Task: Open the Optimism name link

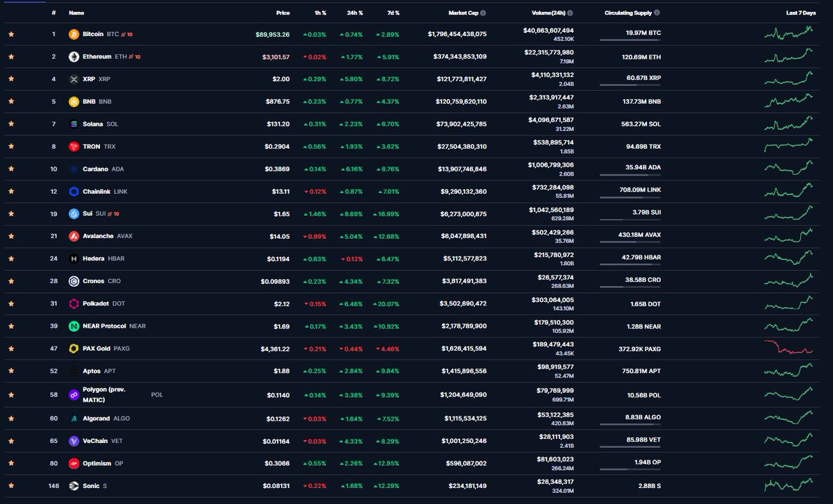Action: [96, 463]
